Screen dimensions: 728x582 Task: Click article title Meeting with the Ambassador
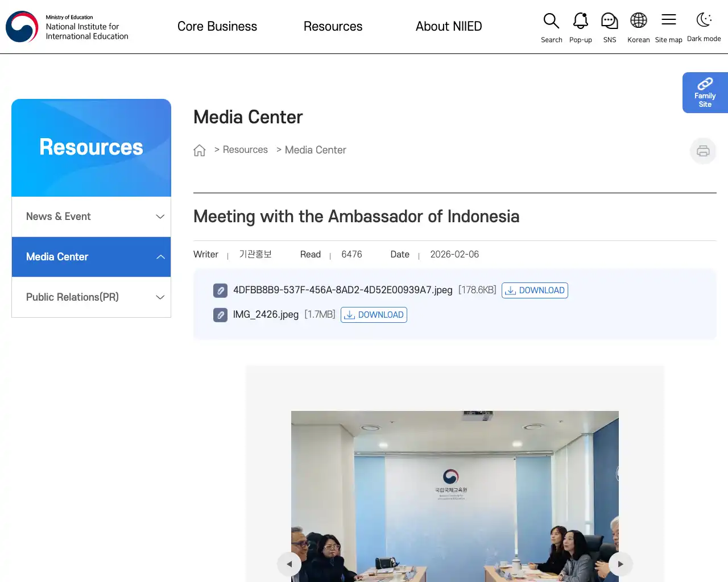[356, 217]
